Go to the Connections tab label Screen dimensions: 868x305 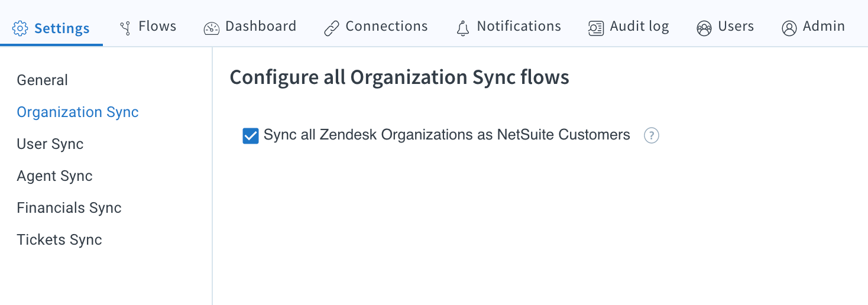coord(387,26)
